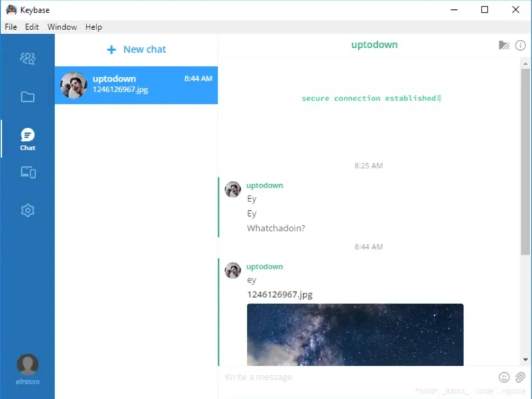Select the uptodown conversation row
The image size is (532, 399).
pos(136,85)
